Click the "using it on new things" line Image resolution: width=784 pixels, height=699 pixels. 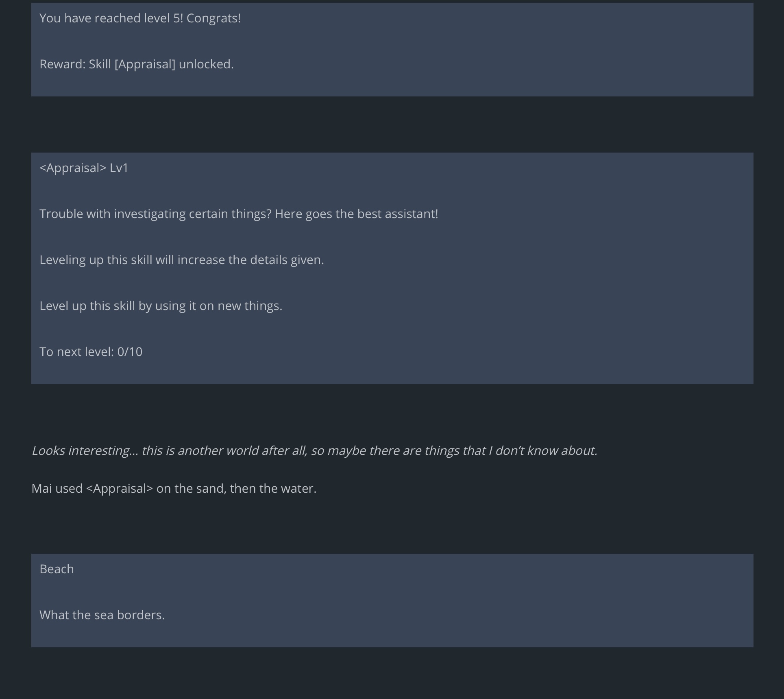(218, 306)
